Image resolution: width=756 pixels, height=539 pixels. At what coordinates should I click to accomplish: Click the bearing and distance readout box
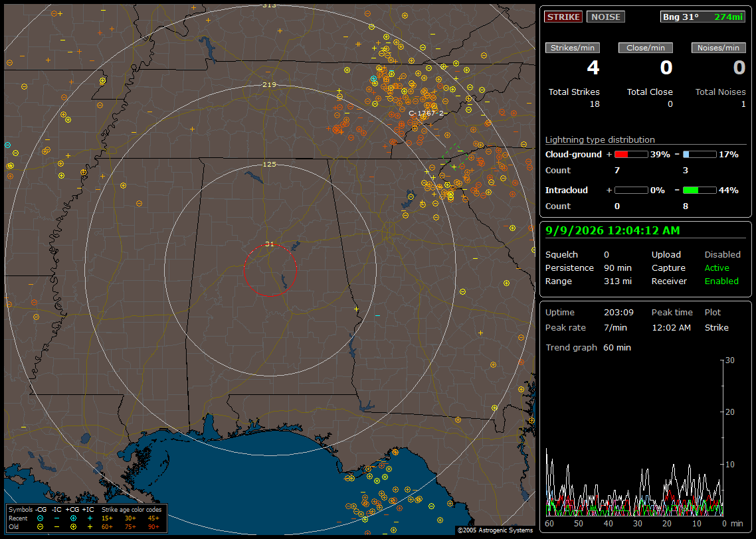click(702, 17)
